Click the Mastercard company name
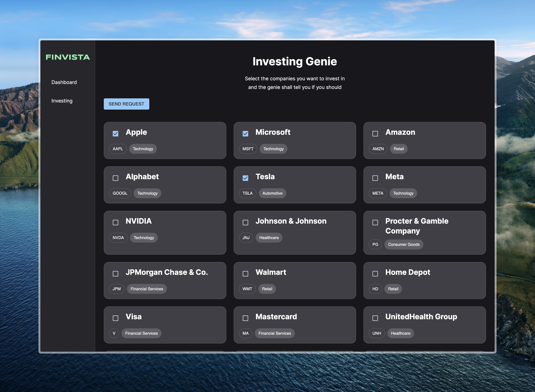 click(x=276, y=317)
